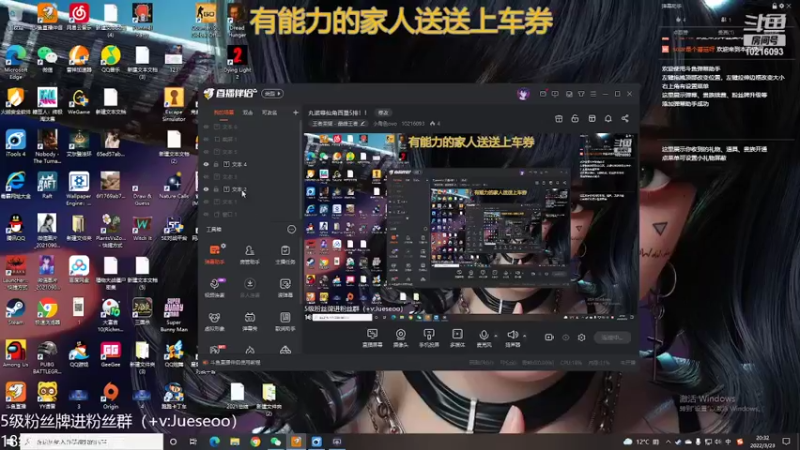Open the message icon with red dot
The height and width of the screenshot is (450, 800).
click(543, 94)
